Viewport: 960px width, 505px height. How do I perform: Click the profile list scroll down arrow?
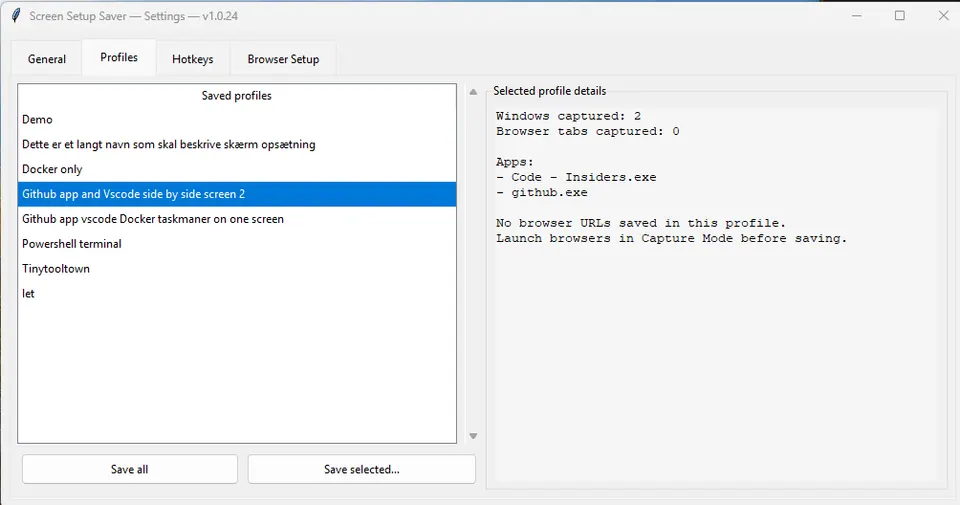473,436
